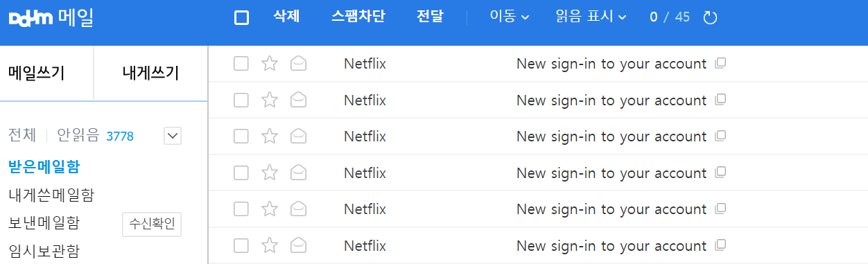Tick checkbox of the third Netflix mail
Viewport: 868px width, 264px height.
pos(241,137)
